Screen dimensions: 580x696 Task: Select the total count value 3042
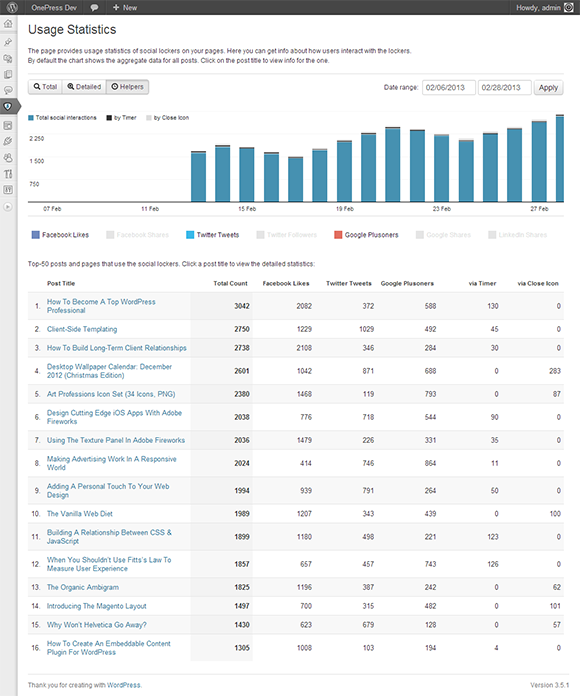pos(242,306)
